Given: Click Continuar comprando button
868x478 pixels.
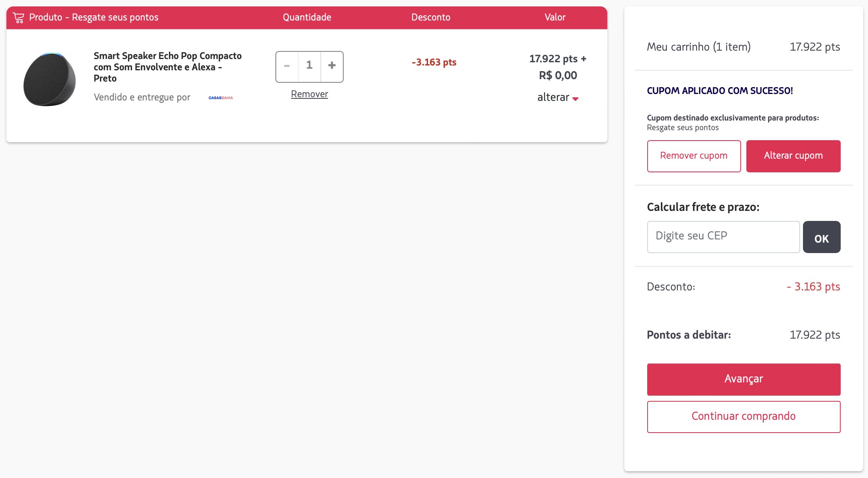Looking at the screenshot, I should (744, 417).
